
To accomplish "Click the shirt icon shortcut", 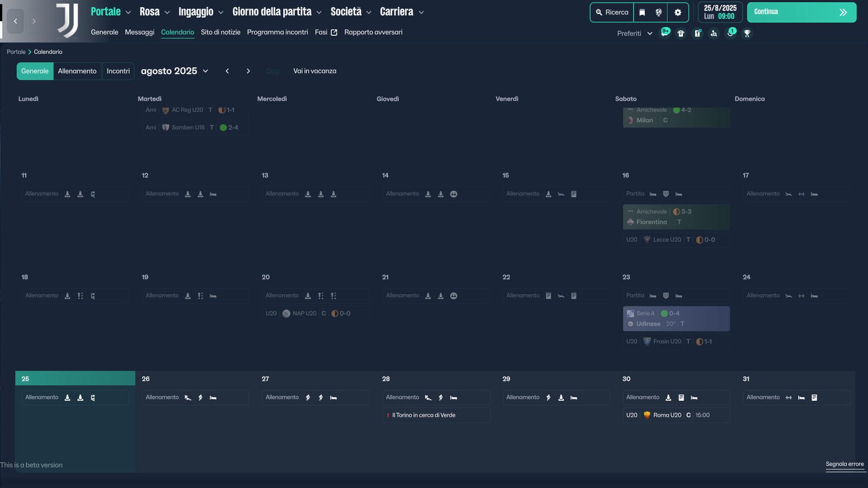I will click(x=681, y=34).
